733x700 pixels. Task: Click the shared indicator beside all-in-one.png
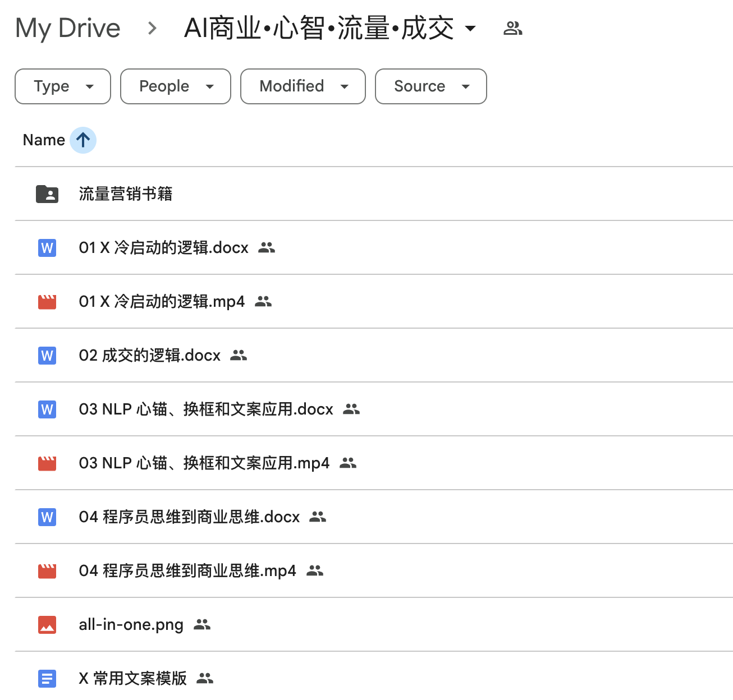click(x=203, y=624)
